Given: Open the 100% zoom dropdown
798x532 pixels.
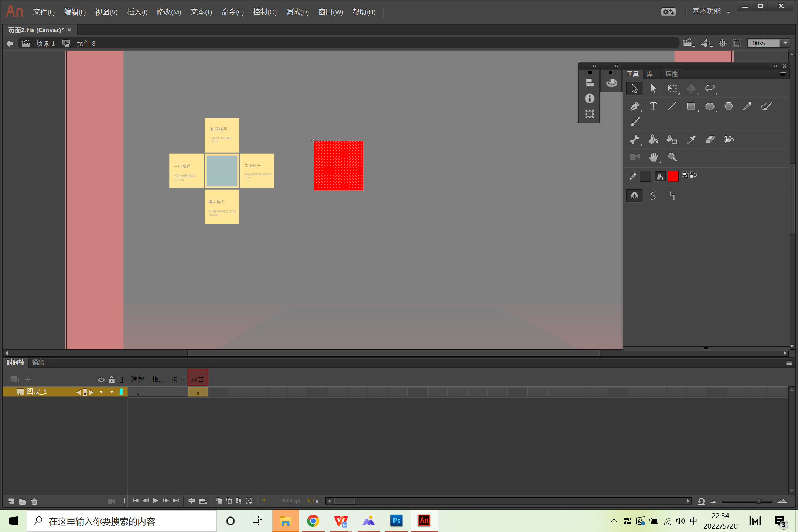Looking at the screenshot, I should click(x=786, y=43).
